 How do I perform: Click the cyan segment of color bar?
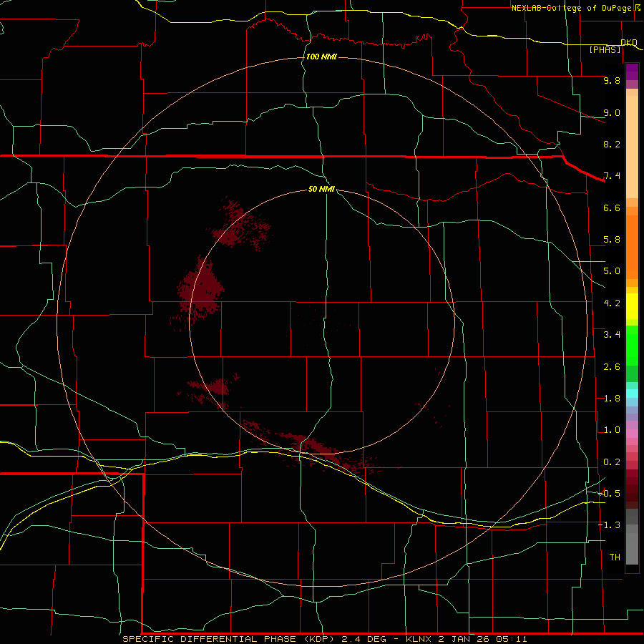coord(632,394)
